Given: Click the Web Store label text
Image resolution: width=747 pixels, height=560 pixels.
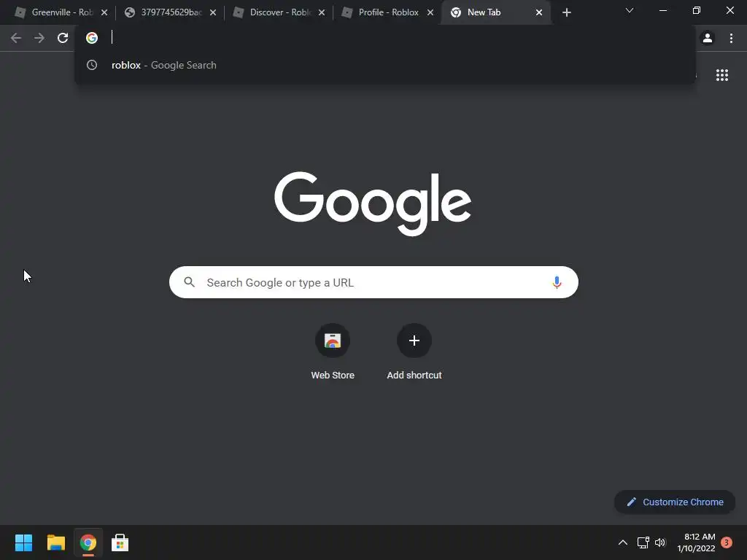Looking at the screenshot, I should 333,376.
